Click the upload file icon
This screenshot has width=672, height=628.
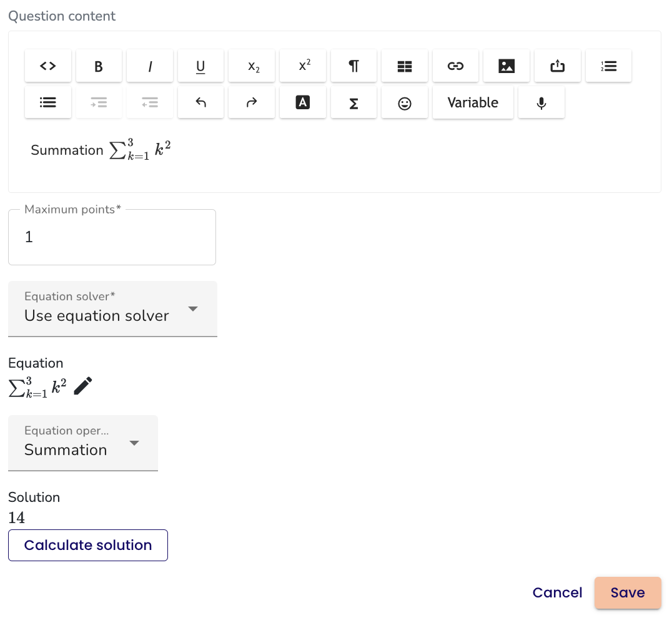point(558,66)
